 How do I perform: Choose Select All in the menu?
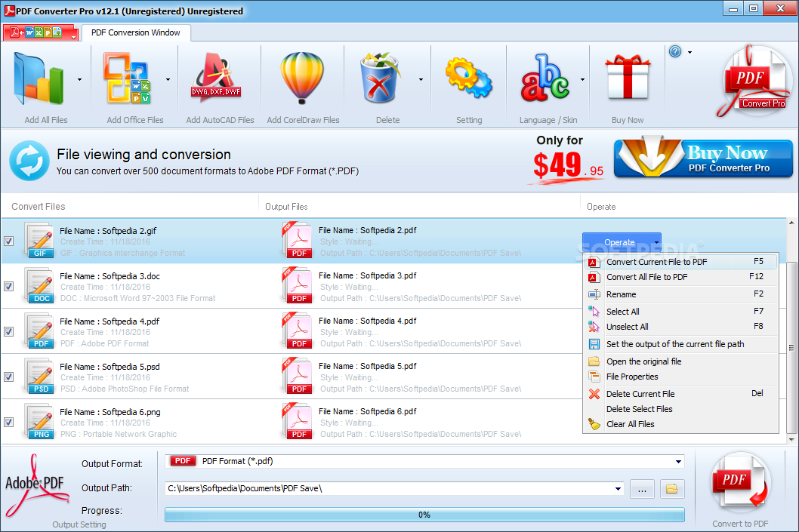[680, 312]
